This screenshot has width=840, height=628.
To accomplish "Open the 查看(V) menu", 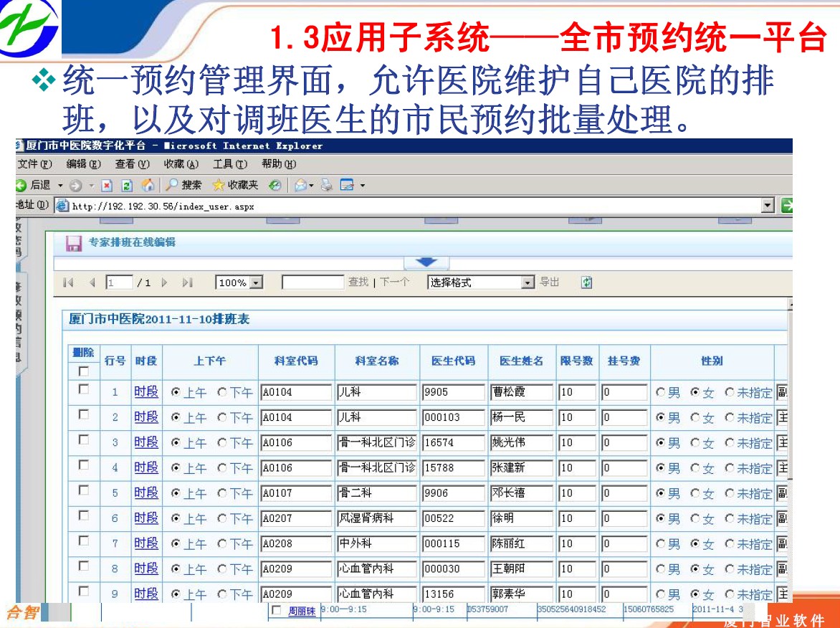I will [x=132, y=164].
